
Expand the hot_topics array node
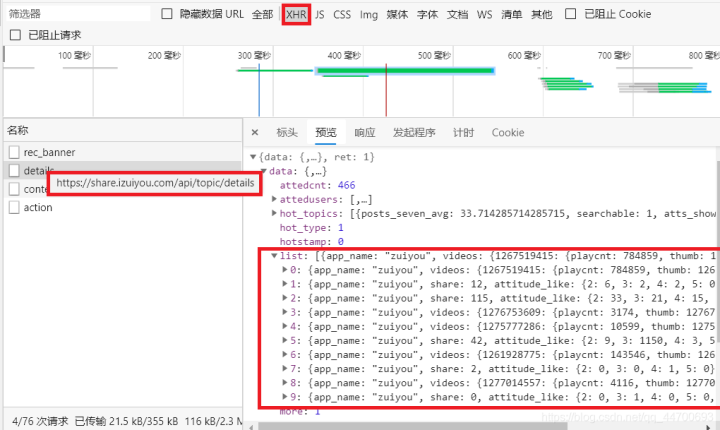(x=274, y=213)
